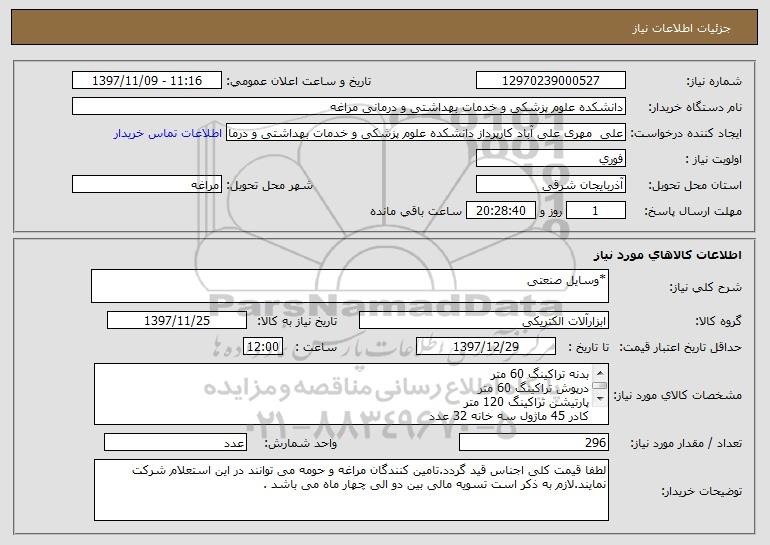Open the buyer contact information link
770x545 pixels.
167,133
